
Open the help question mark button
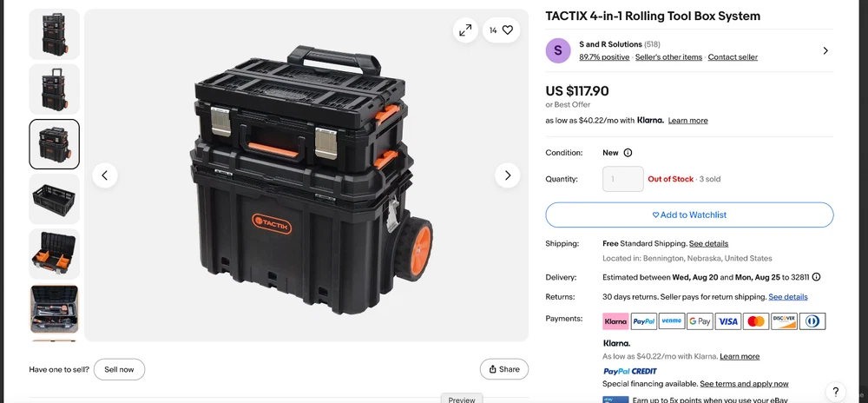point(836,392)
